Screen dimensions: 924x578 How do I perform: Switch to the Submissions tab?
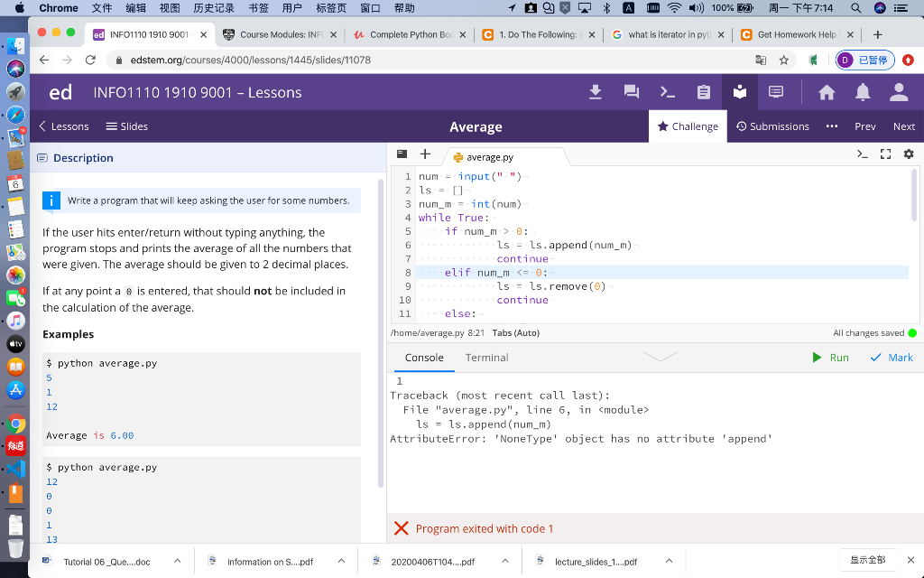point(772,126)
